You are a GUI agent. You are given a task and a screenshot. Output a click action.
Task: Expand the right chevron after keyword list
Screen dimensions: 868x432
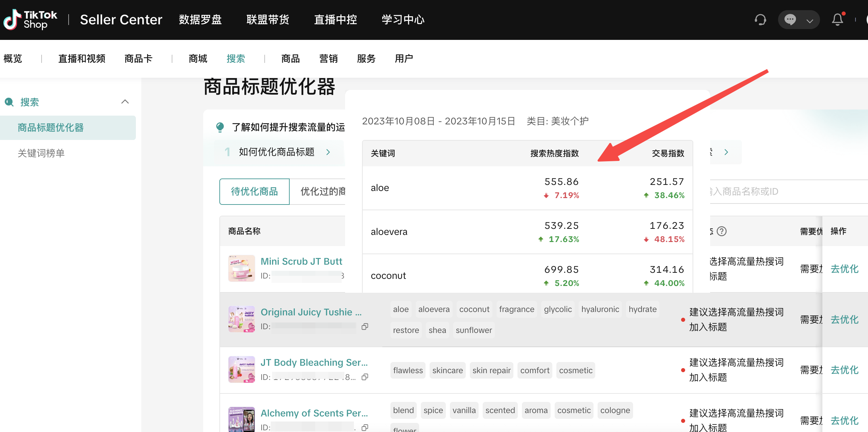point(725,153)
